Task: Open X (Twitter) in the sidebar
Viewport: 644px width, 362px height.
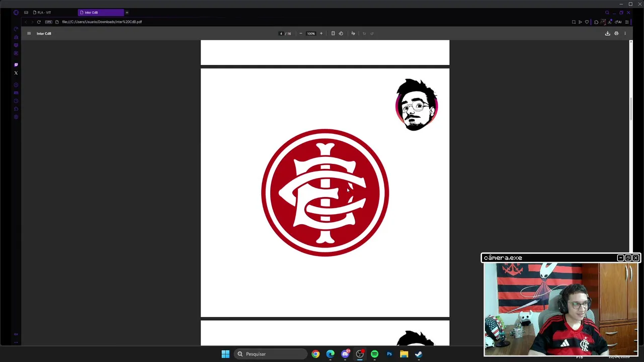Action: 16,73
